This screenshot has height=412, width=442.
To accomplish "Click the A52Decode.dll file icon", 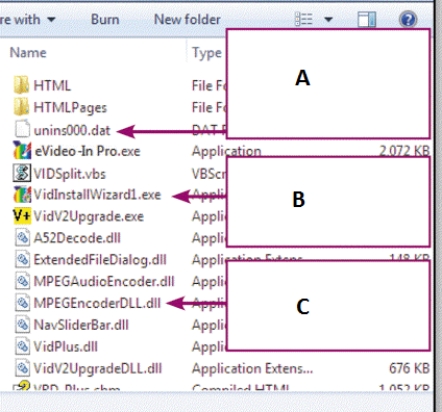I will [22, 238].
